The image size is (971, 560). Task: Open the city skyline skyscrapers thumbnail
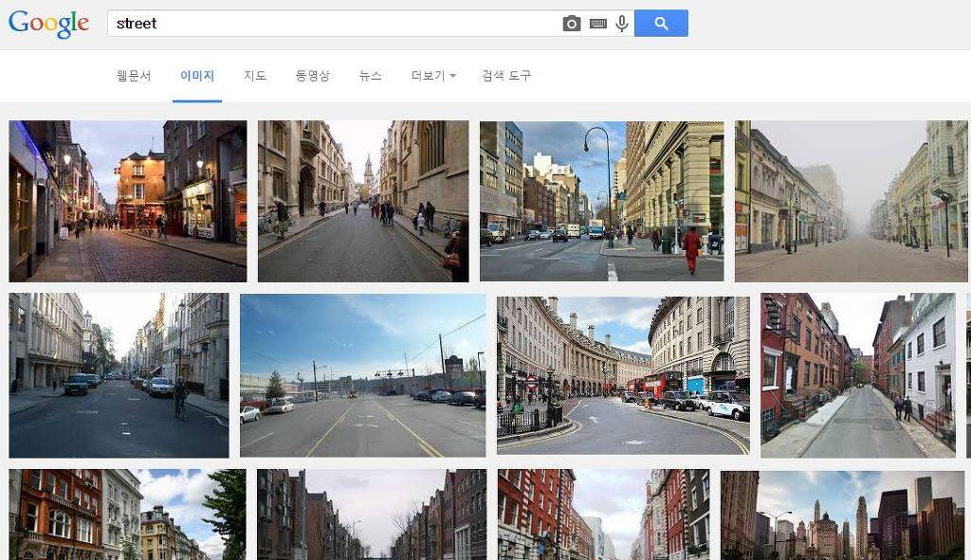pyautogui.click(x=842, y=515)
